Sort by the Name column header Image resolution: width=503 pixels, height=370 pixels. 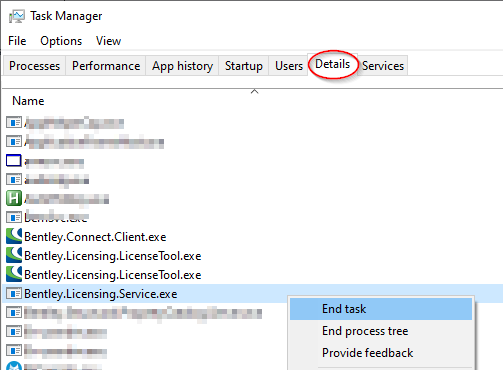tap(28, 101)
